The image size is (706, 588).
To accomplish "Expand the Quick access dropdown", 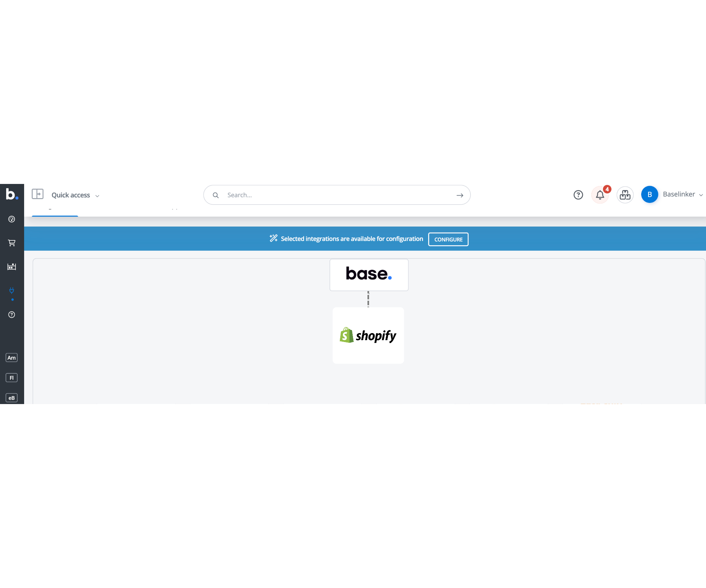I will pos(97,196).
